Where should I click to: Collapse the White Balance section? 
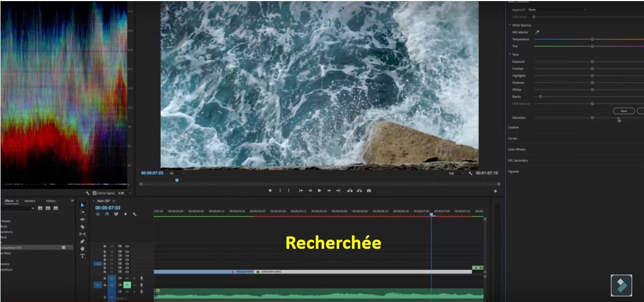tap(510, 25)
